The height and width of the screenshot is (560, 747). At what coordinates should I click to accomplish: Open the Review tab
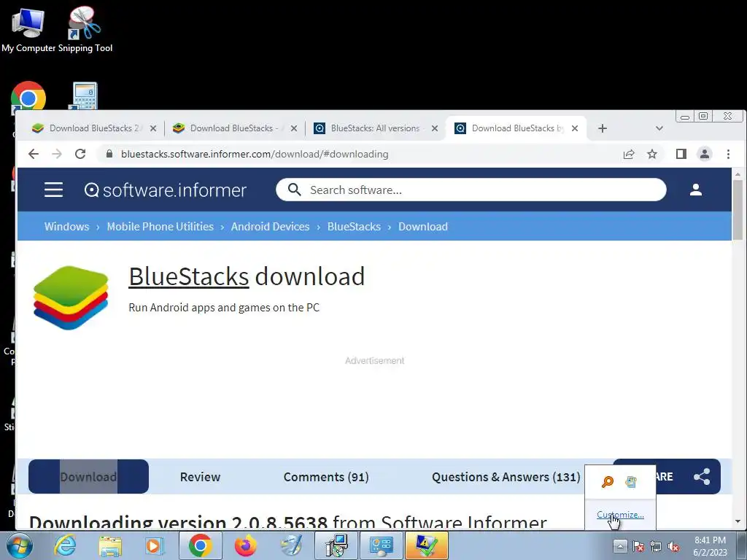coord(200,477)
